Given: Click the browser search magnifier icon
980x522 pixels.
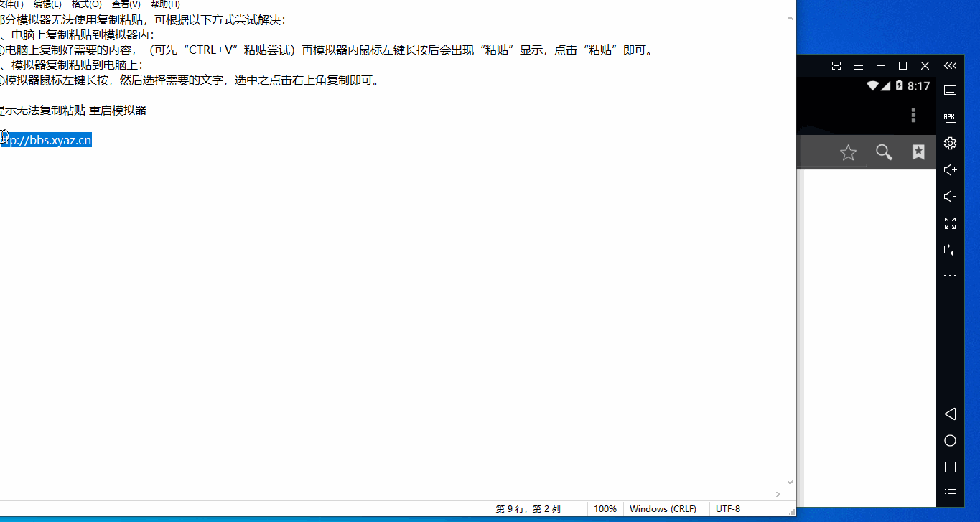Looking at the screenshot, I should (884, 152).
